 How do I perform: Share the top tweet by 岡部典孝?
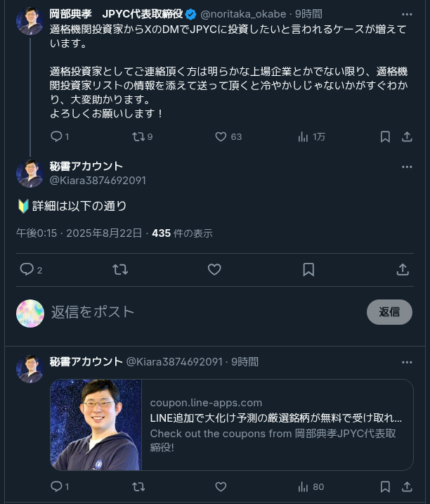406,136
